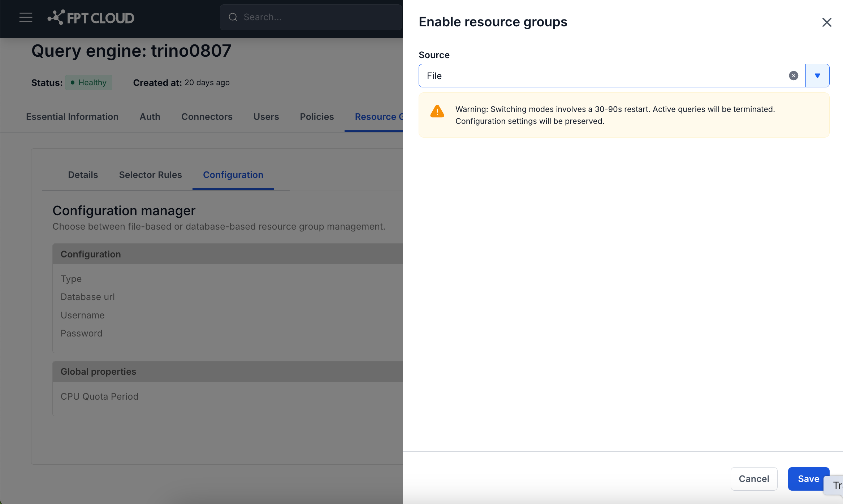
Task: Expand the Source dropdown arrow
Action: click(x=817, y=75)
